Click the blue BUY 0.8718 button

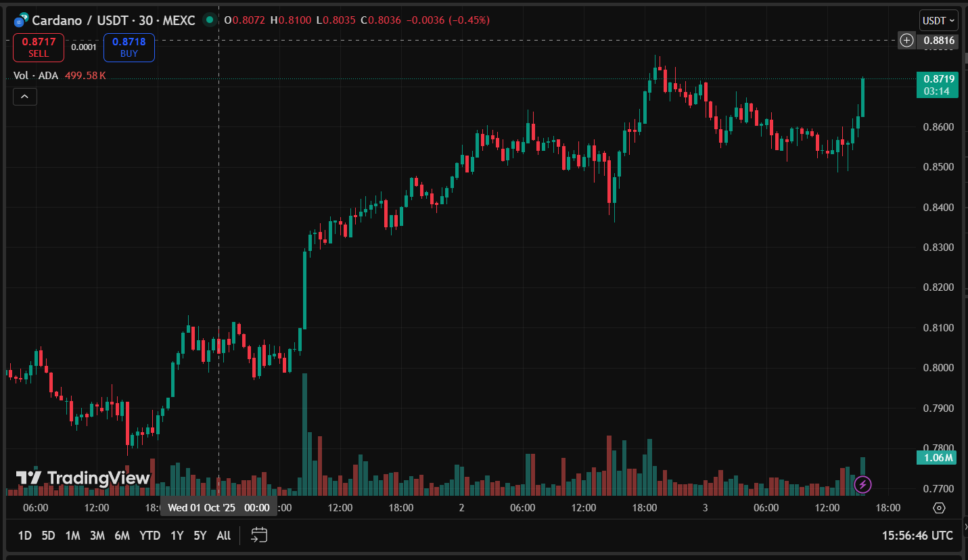(x=129, y=47)
